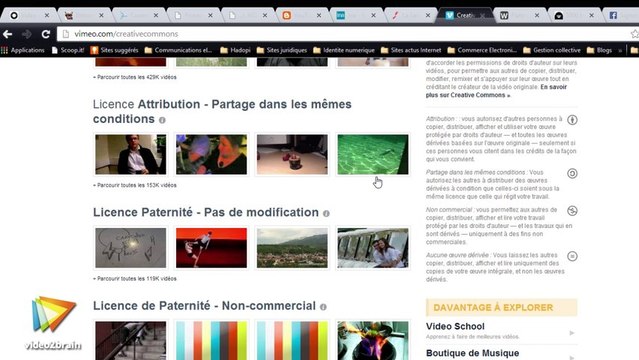The height and width of the screenshot is (360, 639).
Task: Open the red background dancer thumbnail
Action: tap(211, 248)
